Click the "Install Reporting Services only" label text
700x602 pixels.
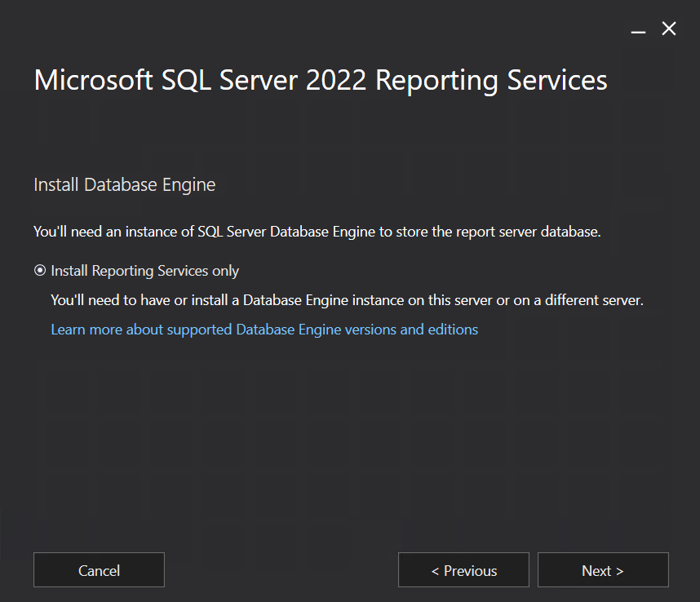coord(144,271)
